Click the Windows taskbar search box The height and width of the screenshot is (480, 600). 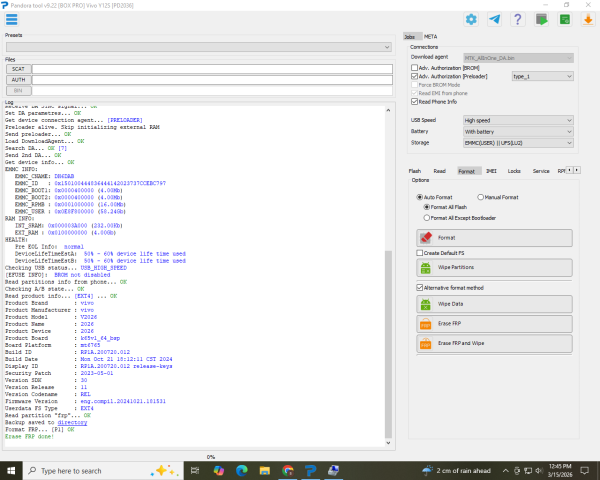point(103,471)
